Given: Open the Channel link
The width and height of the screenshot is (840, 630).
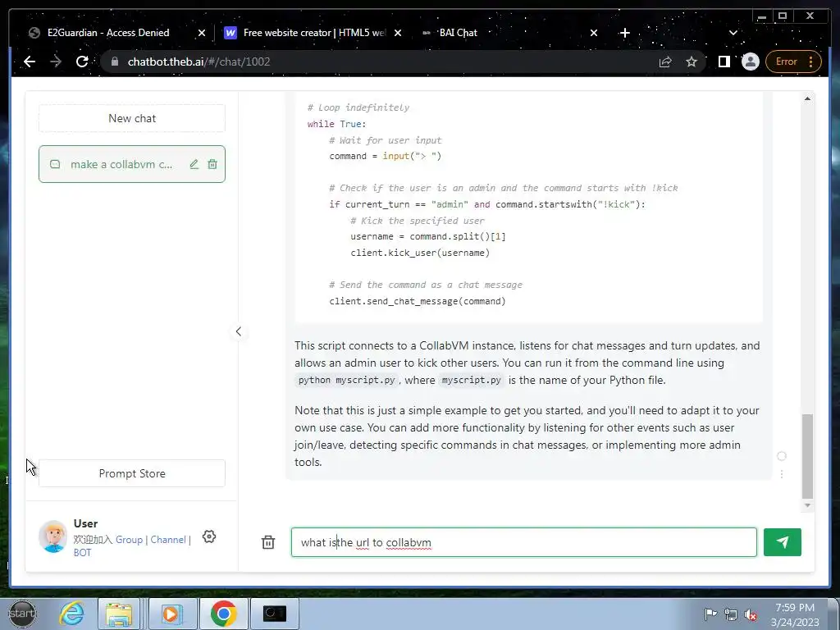Looking at the screenshot, I should click(x=168, y=540).
